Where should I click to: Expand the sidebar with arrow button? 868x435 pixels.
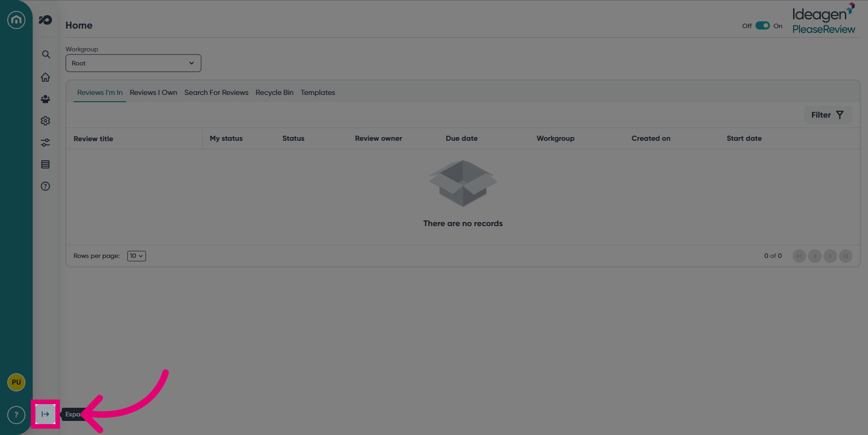click(45, 414)
